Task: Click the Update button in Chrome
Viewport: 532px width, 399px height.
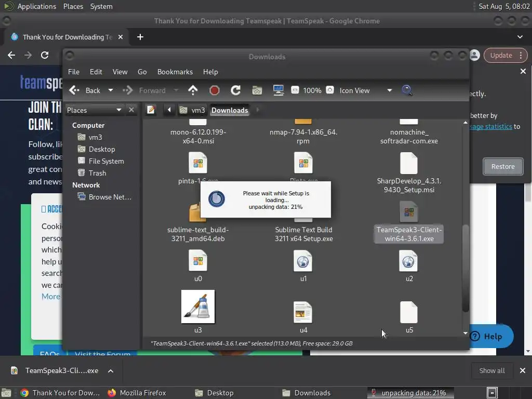Action: (x=501, y=55)
